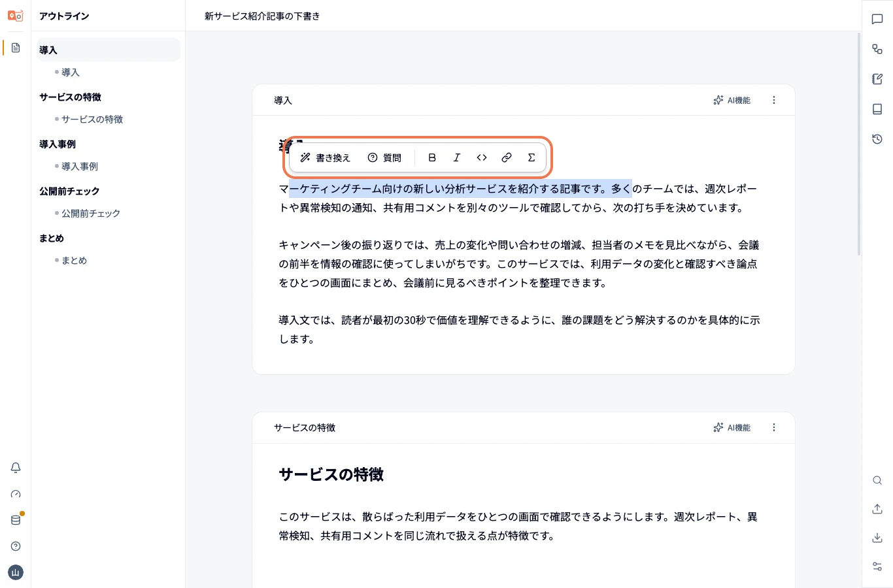893x588 pixels.
Task: Select the document icon in left rail
Action: coord(16,48)
